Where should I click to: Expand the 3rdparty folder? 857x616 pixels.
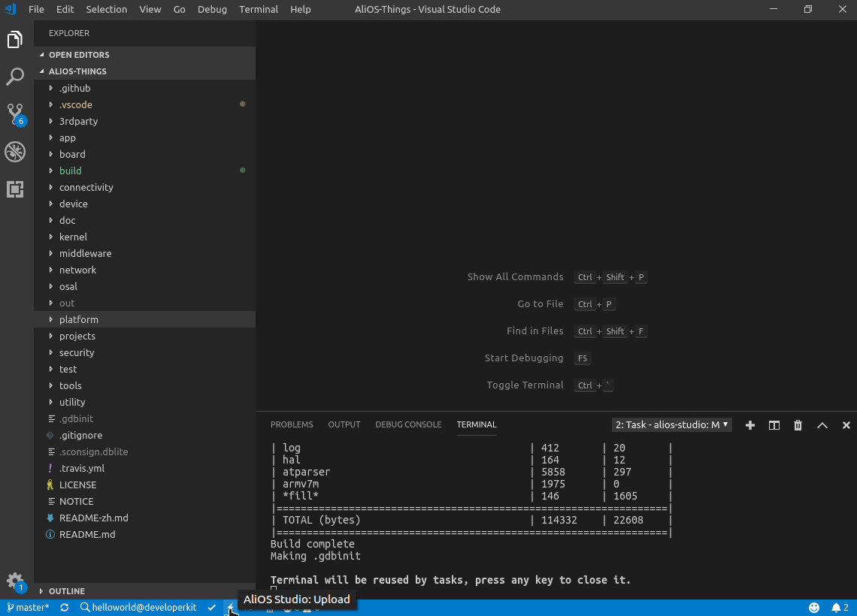pyautogui.click(x=145, y=121)
